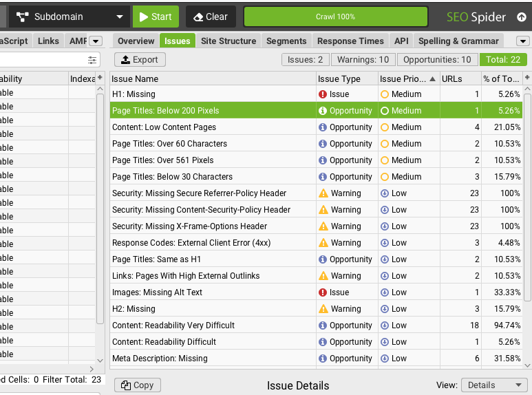Toggle the Issues: 2 filter
532x395 pixels.
tap(305, 60)
